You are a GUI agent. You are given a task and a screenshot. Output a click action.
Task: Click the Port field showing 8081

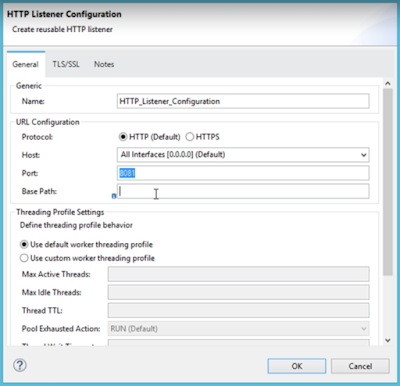(243, 173)
